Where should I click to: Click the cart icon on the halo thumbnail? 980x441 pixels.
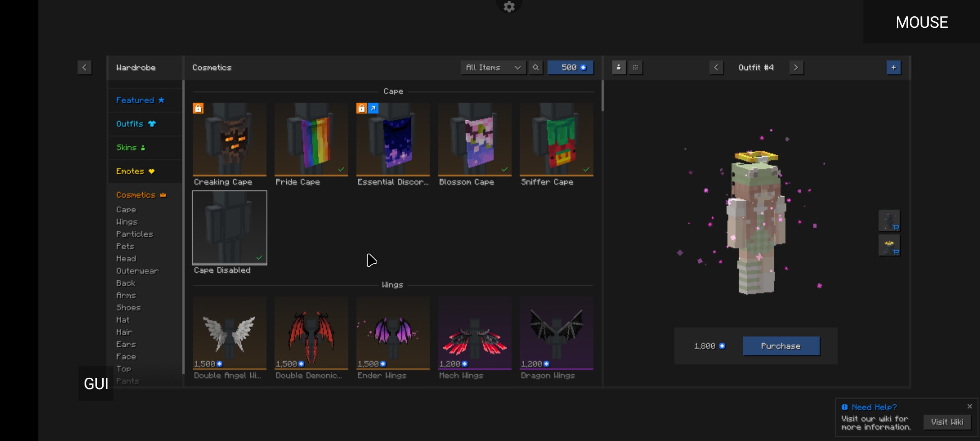(897, 252)
